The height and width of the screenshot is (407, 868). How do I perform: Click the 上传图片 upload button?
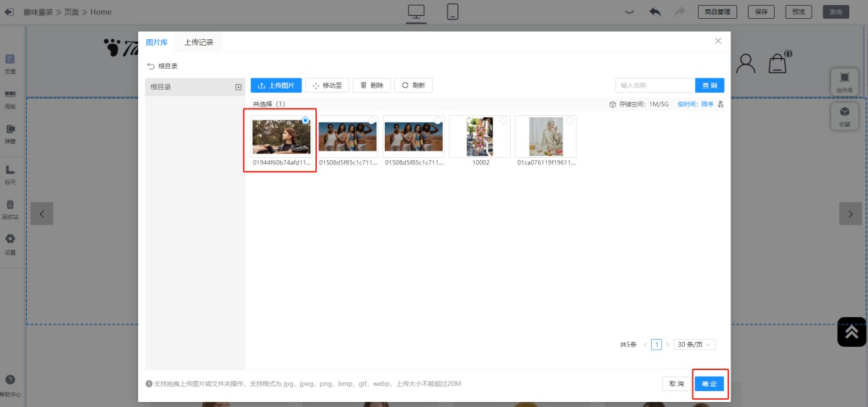276,85
